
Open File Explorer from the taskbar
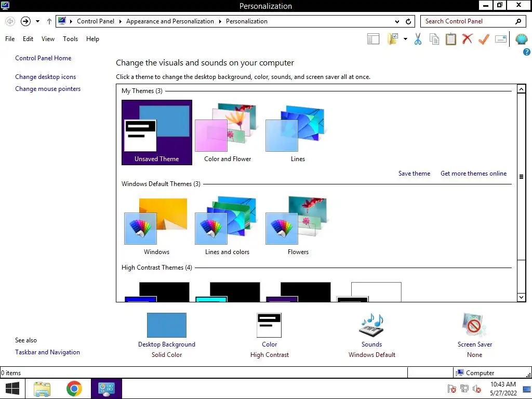(x=42, y=389)
